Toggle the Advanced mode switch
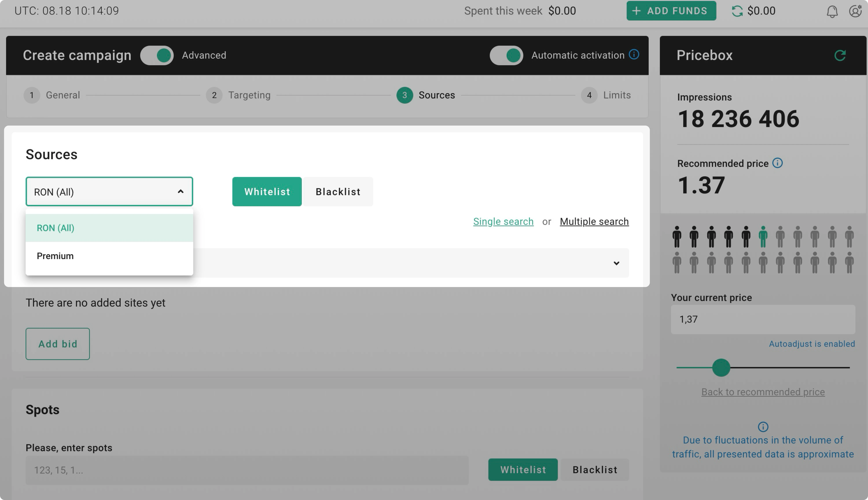The width and height of the screenshot is (868, 500). (157, 55)
